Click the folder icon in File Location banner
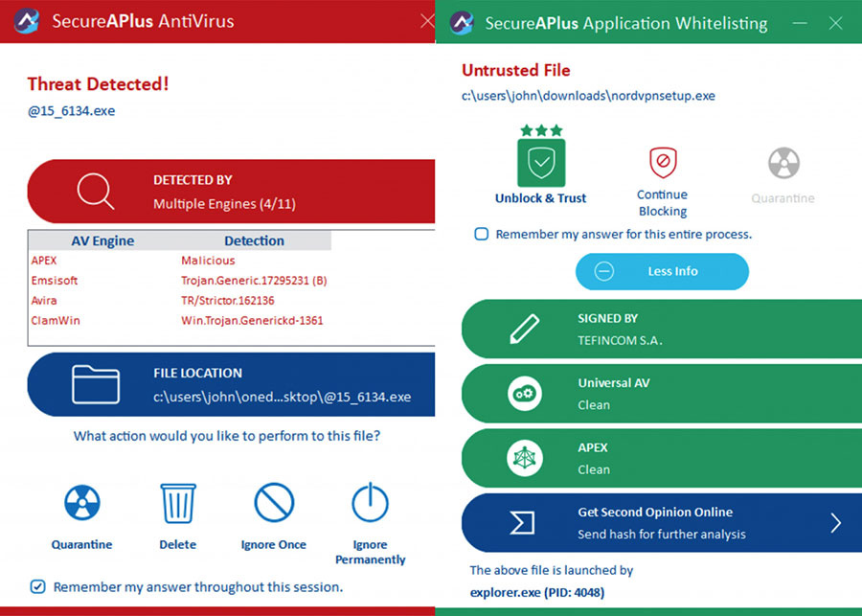The image size is (862, 616). [95, 384]
